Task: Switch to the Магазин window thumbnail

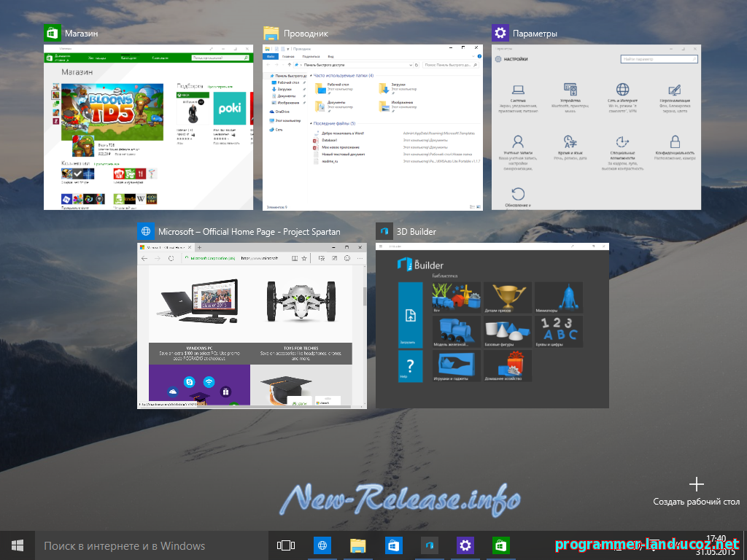Action: coord(148,127)
